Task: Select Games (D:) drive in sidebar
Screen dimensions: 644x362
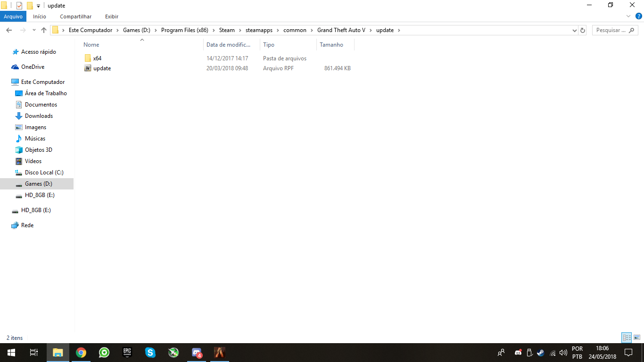Action: [x=37, y=184]
